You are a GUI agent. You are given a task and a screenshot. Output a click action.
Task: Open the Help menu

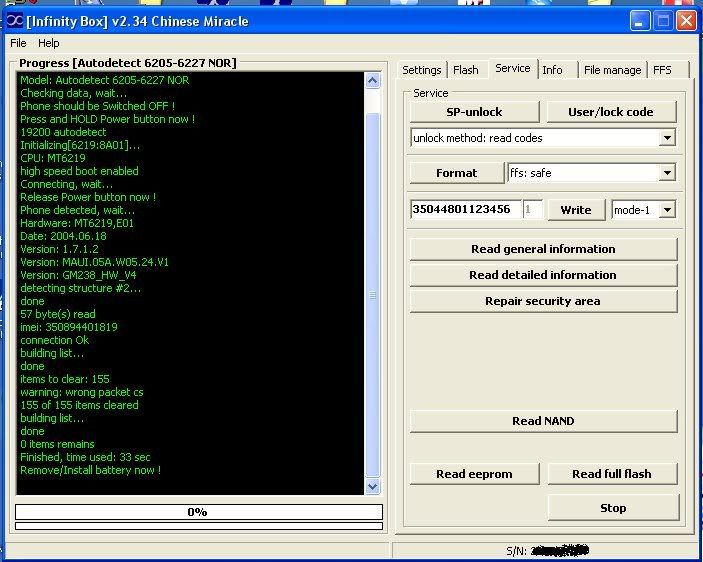click(48, 43)
